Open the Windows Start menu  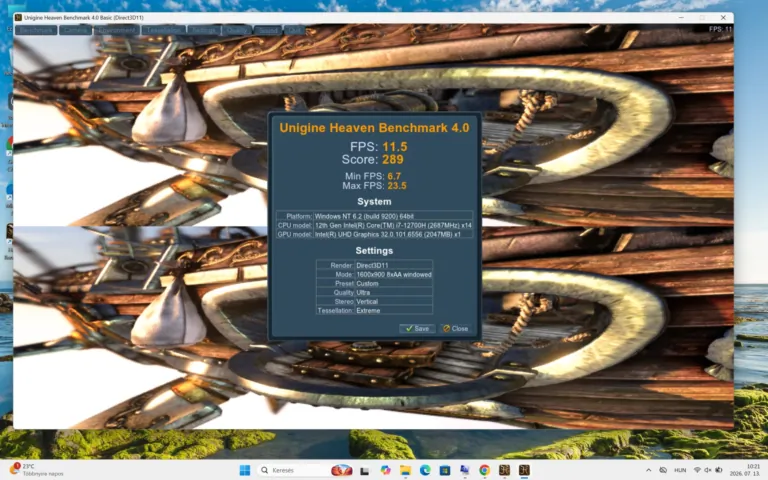coord(245,470)
